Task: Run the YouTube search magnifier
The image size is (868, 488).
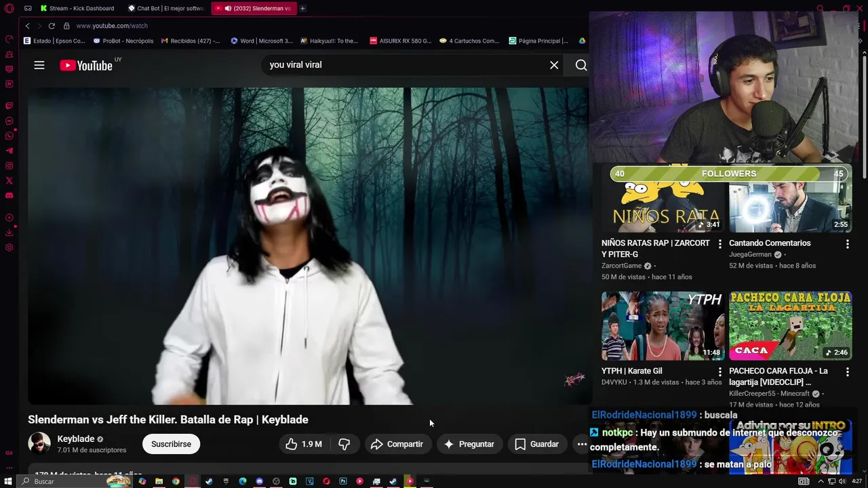Action: pos(581,65)
